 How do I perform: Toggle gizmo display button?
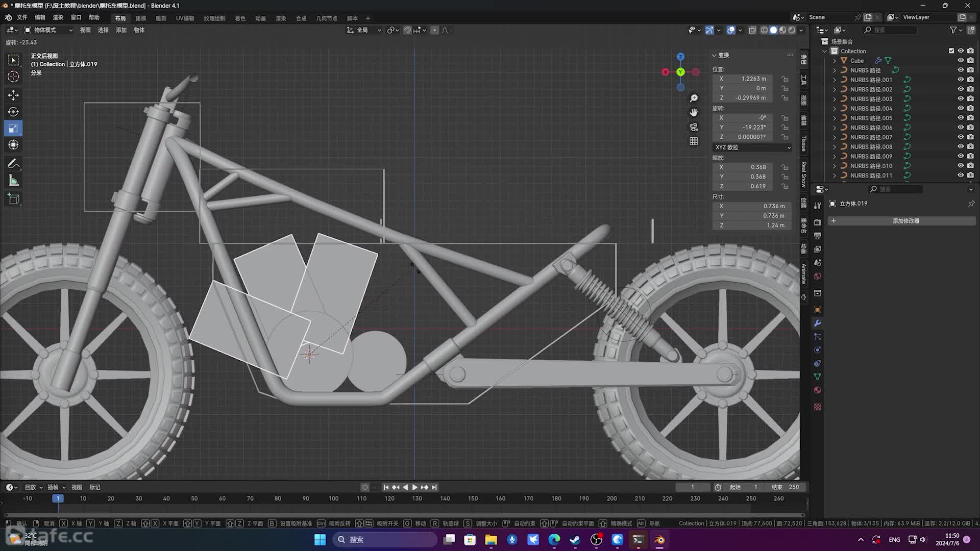pyautogui.click(x=709, y=30)
